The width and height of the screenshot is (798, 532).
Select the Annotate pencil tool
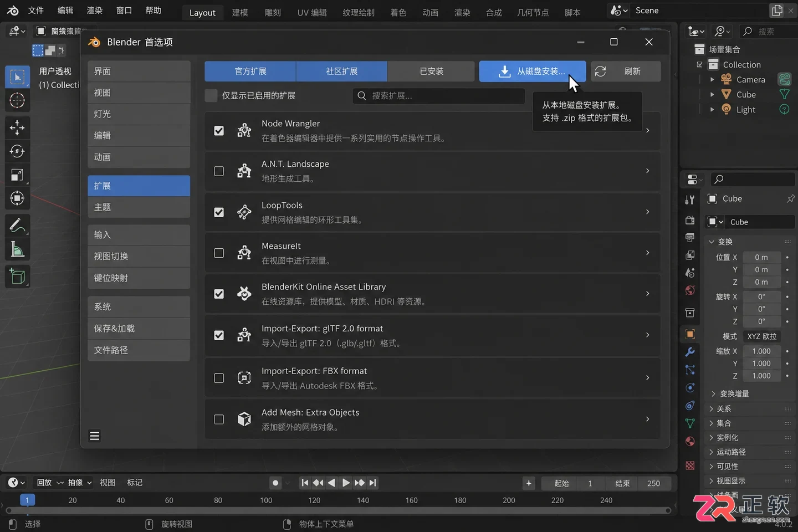tap(17, 226)
